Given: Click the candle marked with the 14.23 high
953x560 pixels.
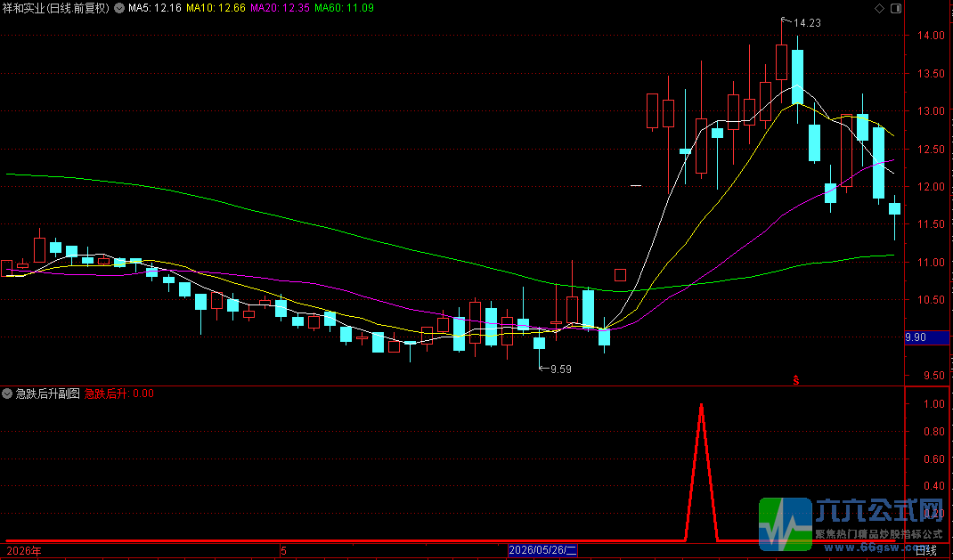Looking at the screenshot, I should click(782, 62).
